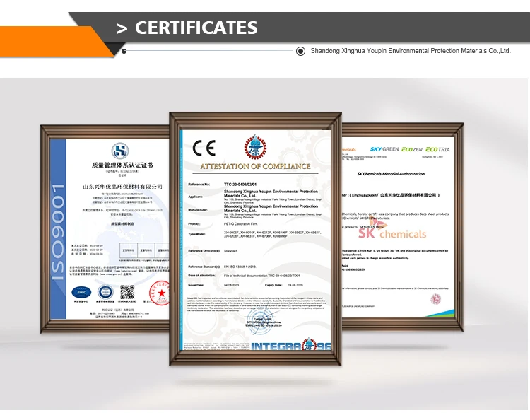Viewport: 530px width, 420px height.
Task: Click the small dot at line start
Action: click(124, 51)
